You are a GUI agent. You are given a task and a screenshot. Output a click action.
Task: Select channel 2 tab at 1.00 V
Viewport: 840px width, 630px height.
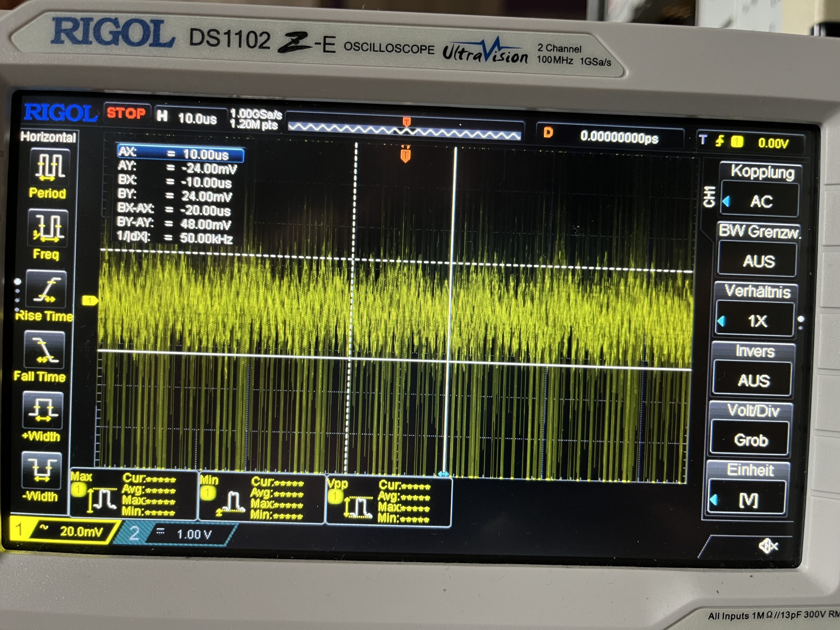(179, 534)
